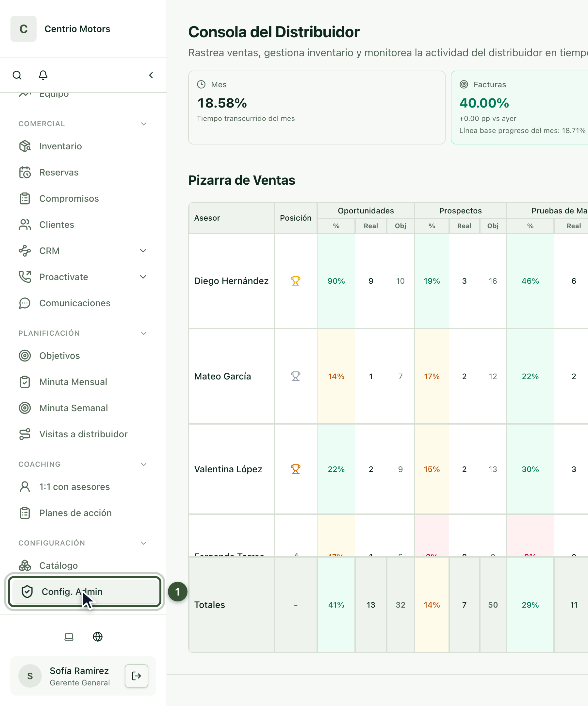Screen dimensions: 588x706
Task: Click the Compromisos clipboard icon
Action: tap(25, 199)
